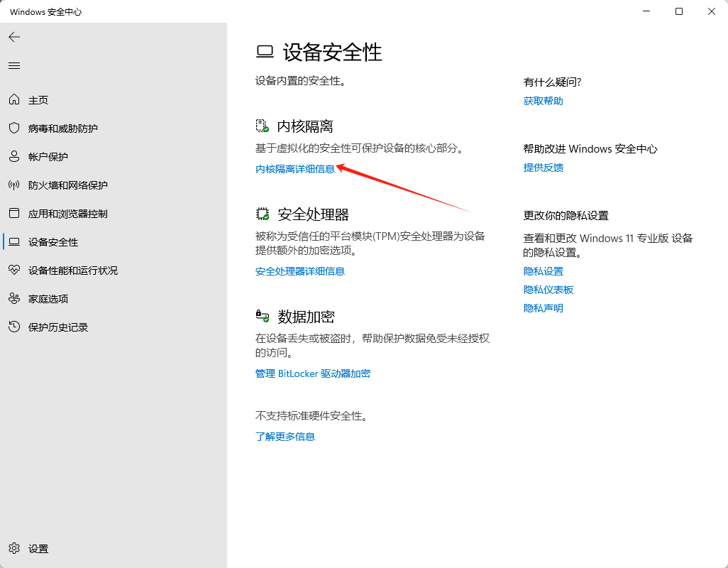Click the heart icon for 设备性能和运行状况
The image size is (728, 568).
14,270
